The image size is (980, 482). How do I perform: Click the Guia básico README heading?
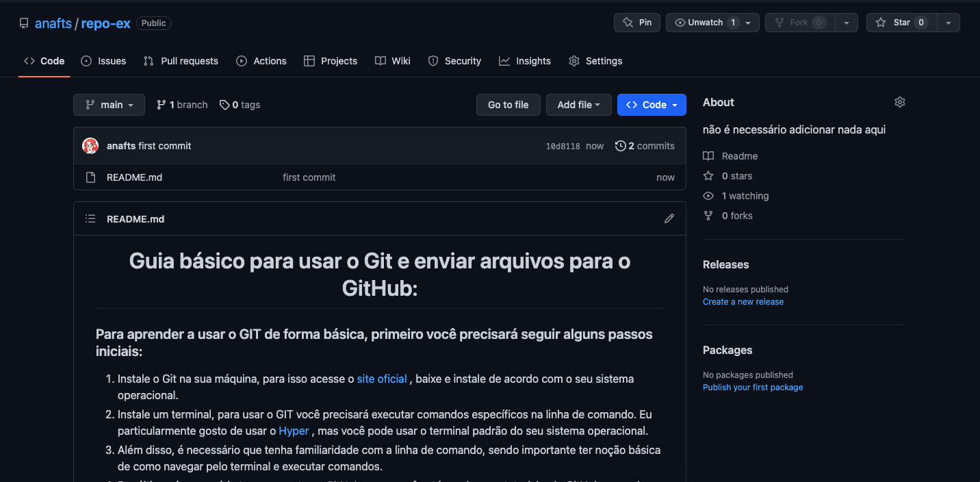pos(380,275)
